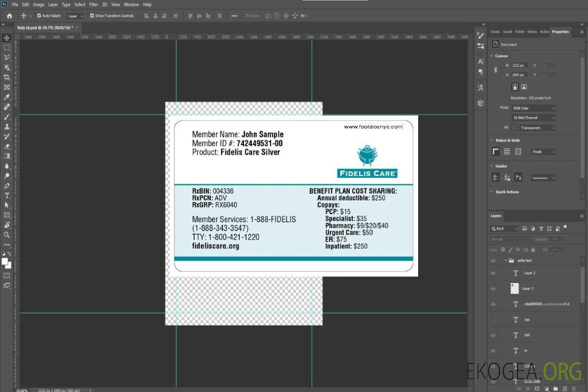The image size is (588, 392).
Task: Collapse the Canvas section
Action: tap(492, 56)
